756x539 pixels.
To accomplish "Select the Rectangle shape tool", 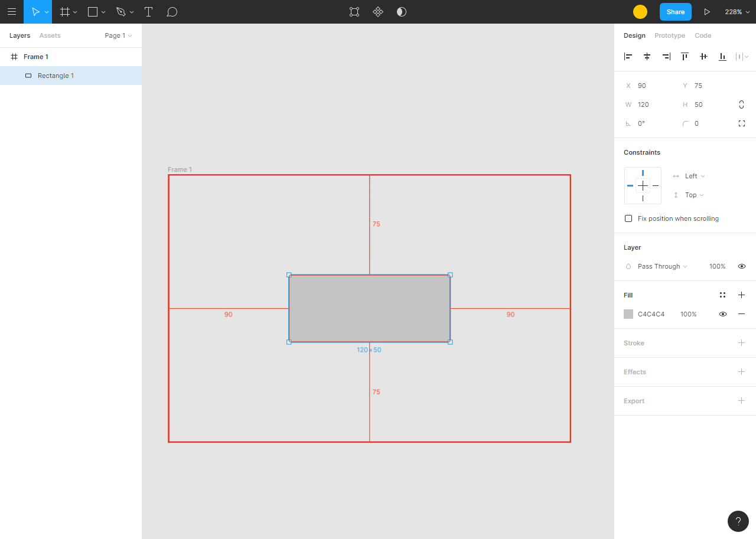I will pos(93,12).
